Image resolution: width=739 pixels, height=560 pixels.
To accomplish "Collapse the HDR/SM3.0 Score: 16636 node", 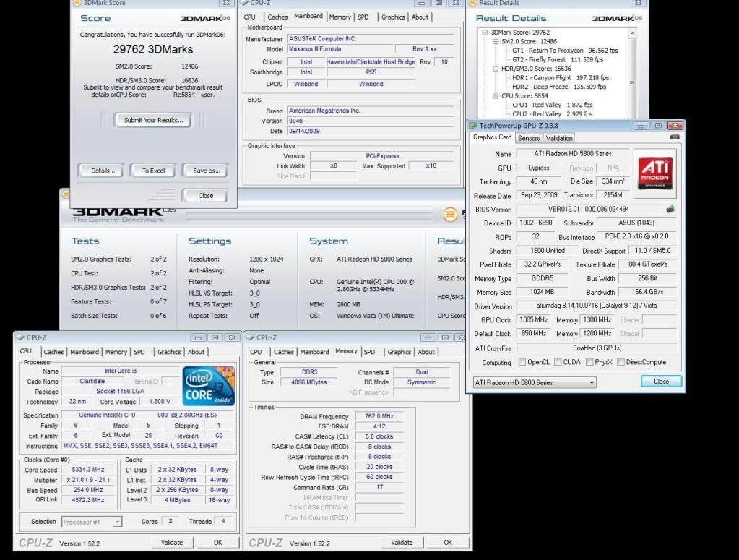I will [496, 69].
